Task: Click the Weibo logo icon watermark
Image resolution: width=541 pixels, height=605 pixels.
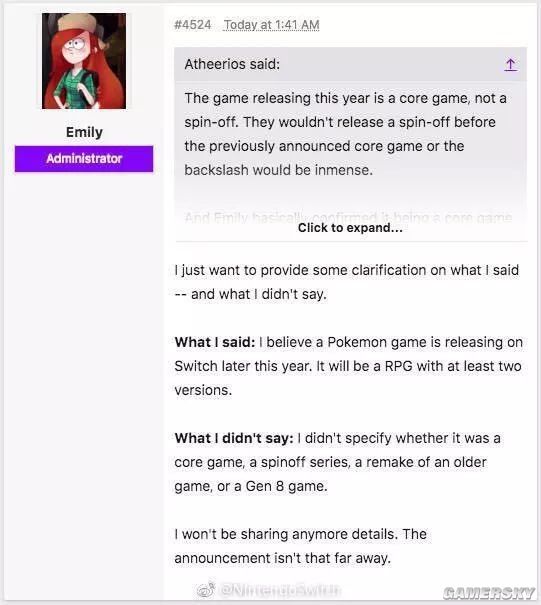Action: [206, 590]
